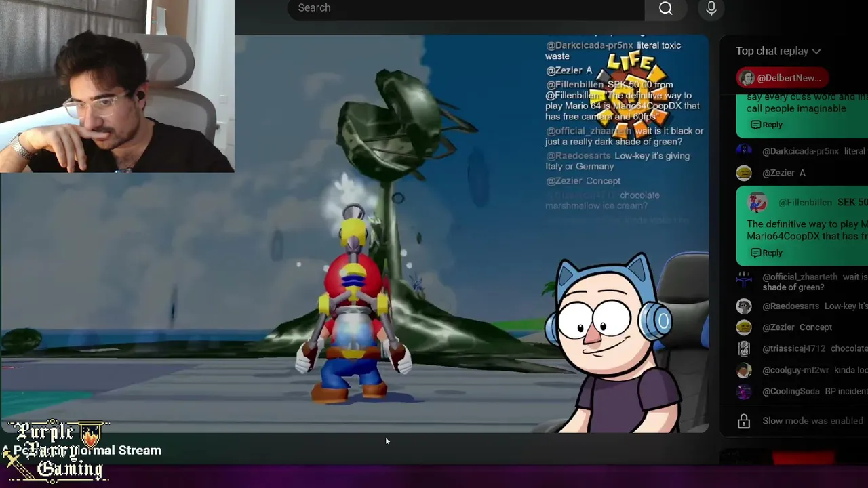
Task: Select @Zezier's "A" chat message
Action: coord(783,173)
